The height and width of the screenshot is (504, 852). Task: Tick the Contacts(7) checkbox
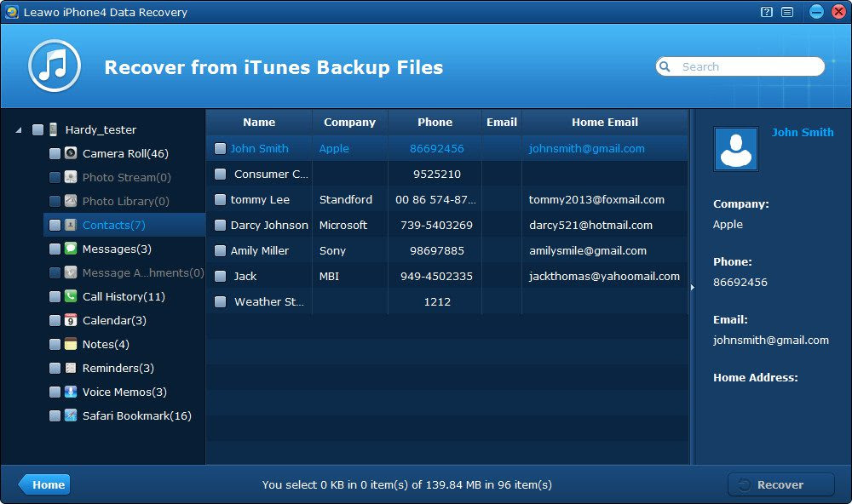55,226
